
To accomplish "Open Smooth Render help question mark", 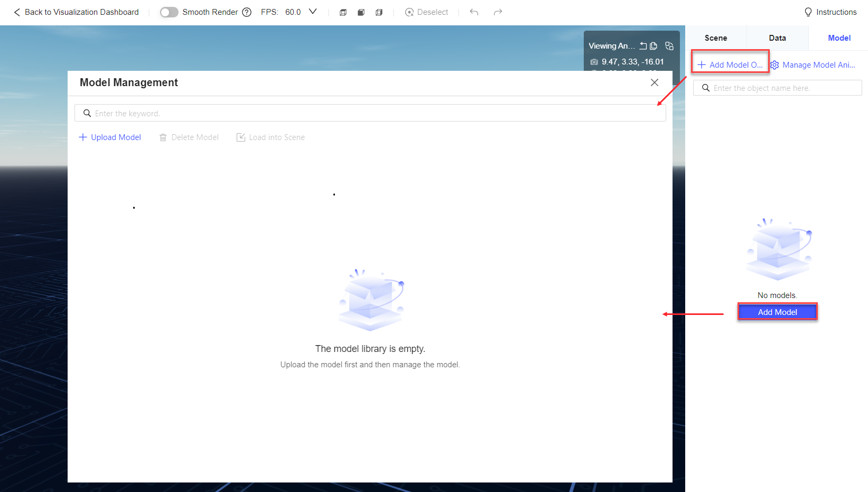I will [247, 12].
